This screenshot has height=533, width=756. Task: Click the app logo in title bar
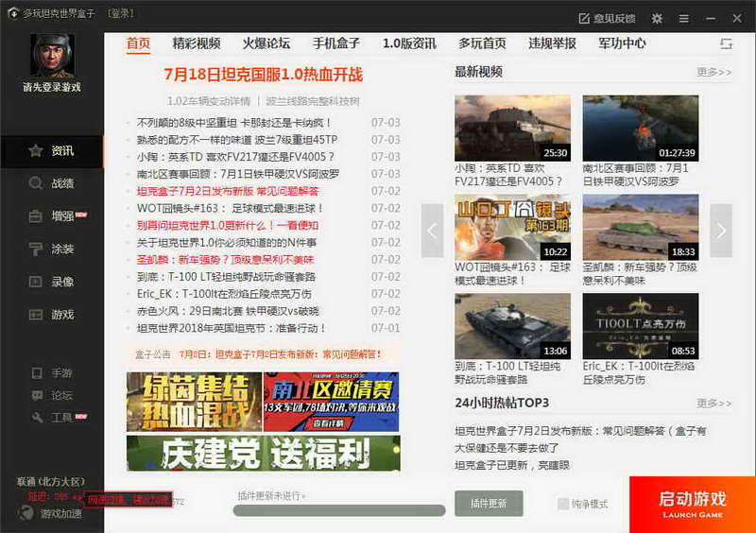point(13,13)
